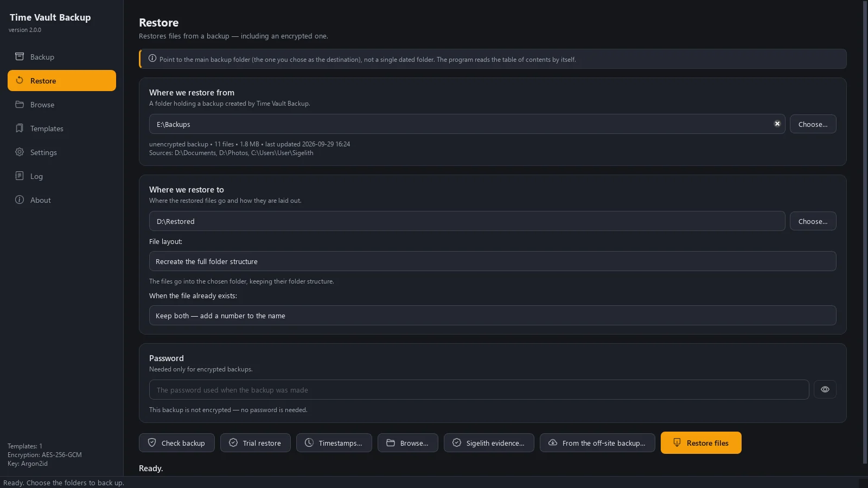Click 'Ready. Choose the folders to back up.'

point(63,483)
